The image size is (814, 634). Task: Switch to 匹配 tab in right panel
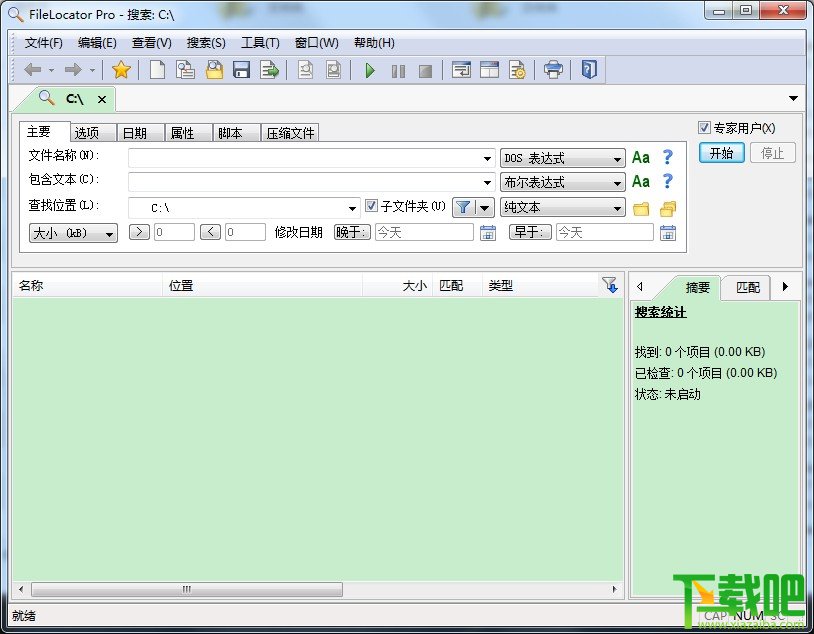pyautogui.click(x=748, y=287)
